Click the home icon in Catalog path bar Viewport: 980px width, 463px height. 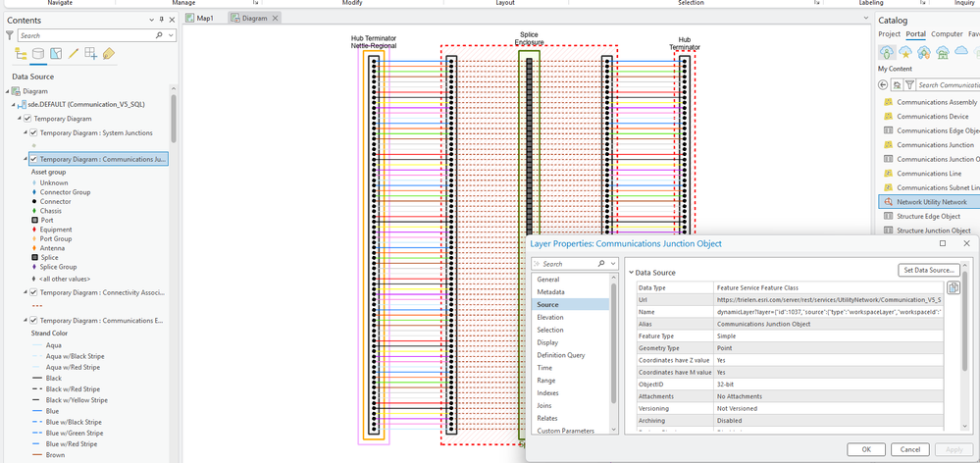pyautogui.click(x=897, y=84)
